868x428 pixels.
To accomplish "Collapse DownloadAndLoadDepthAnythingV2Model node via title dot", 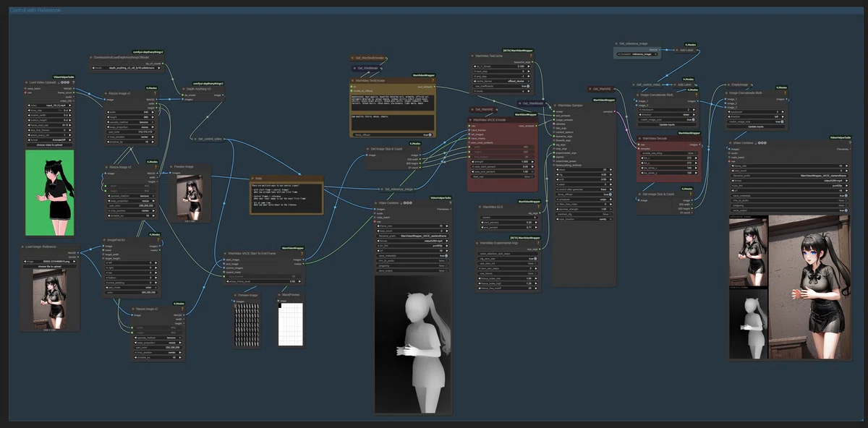I will point(91,57).
